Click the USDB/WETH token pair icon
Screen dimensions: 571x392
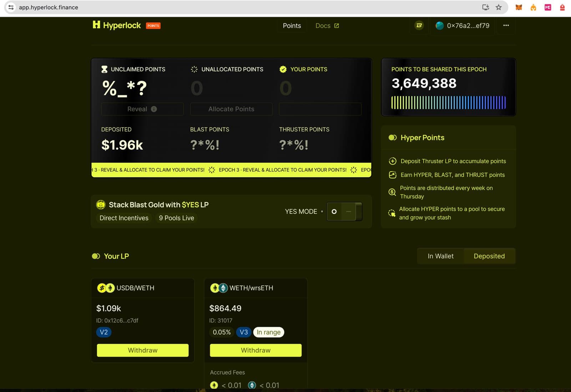(106, 288)
